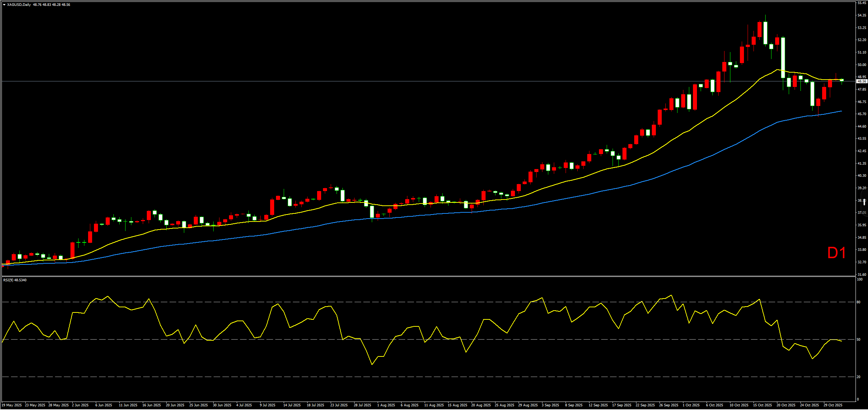
Task: Click the tall red candle on 2 Jun 2025
Action: click(73, 250)
